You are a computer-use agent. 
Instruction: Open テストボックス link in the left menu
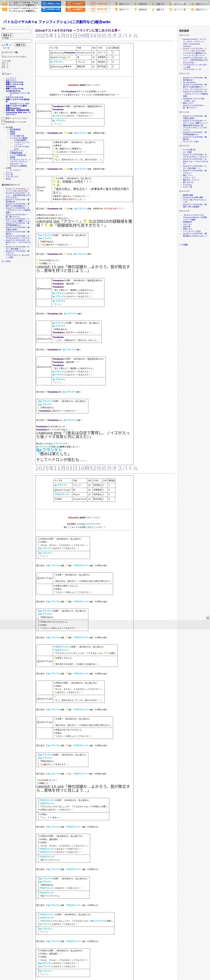[x=12, y=177]
